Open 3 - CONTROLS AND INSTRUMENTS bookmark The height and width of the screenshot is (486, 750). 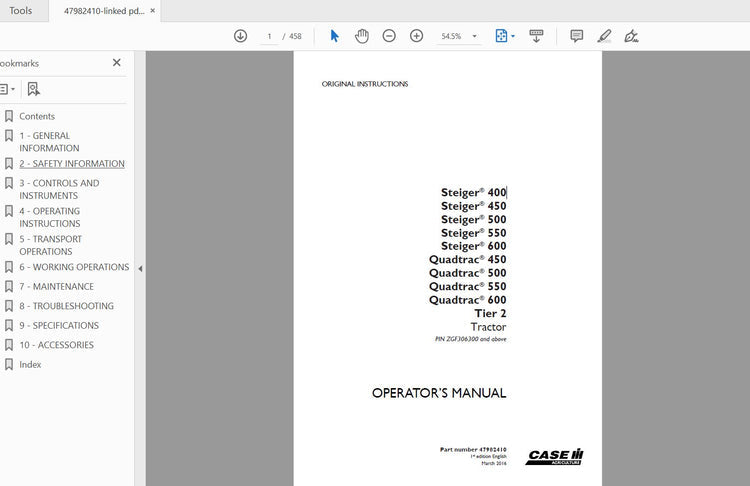[x=59, y=189]
